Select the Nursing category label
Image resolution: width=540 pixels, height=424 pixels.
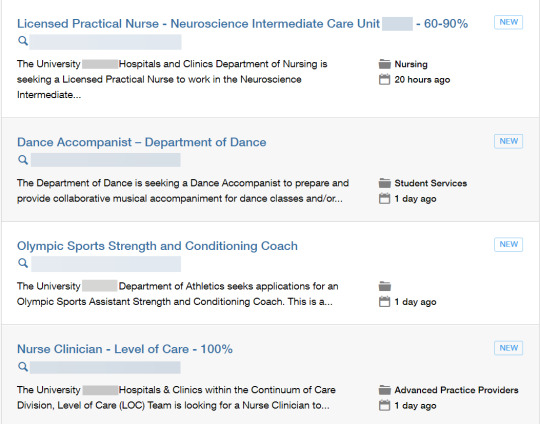[411, 64]
